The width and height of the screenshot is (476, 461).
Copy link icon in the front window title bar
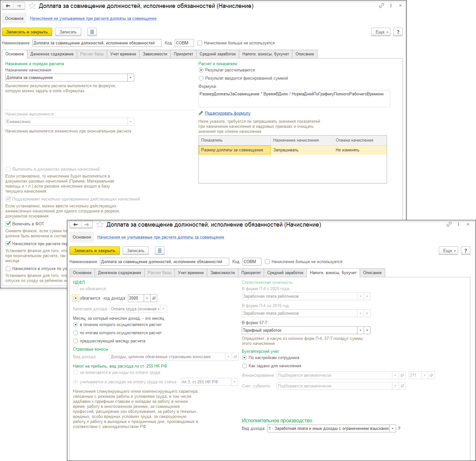(449, 224)
